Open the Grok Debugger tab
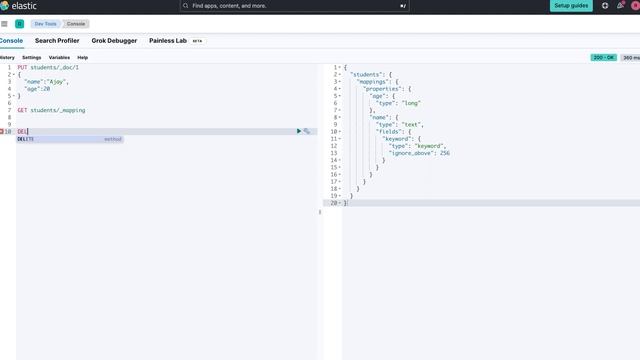 (x=114, y=41)
